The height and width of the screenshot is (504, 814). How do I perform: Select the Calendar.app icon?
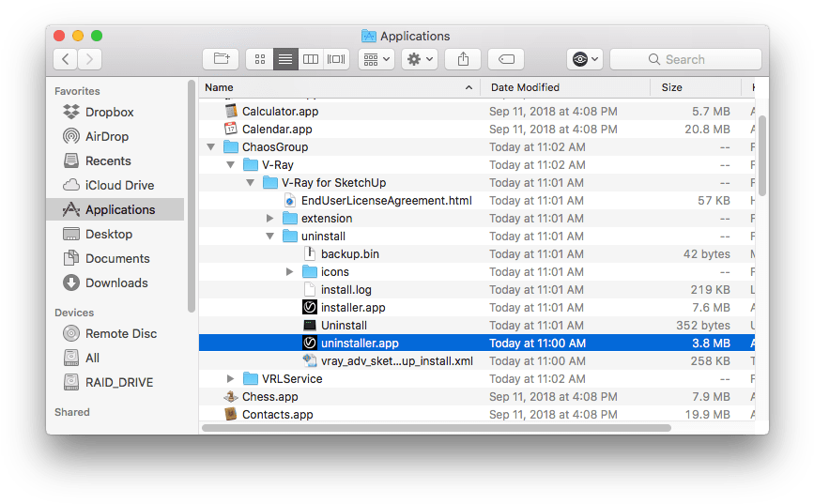(231, 129)
